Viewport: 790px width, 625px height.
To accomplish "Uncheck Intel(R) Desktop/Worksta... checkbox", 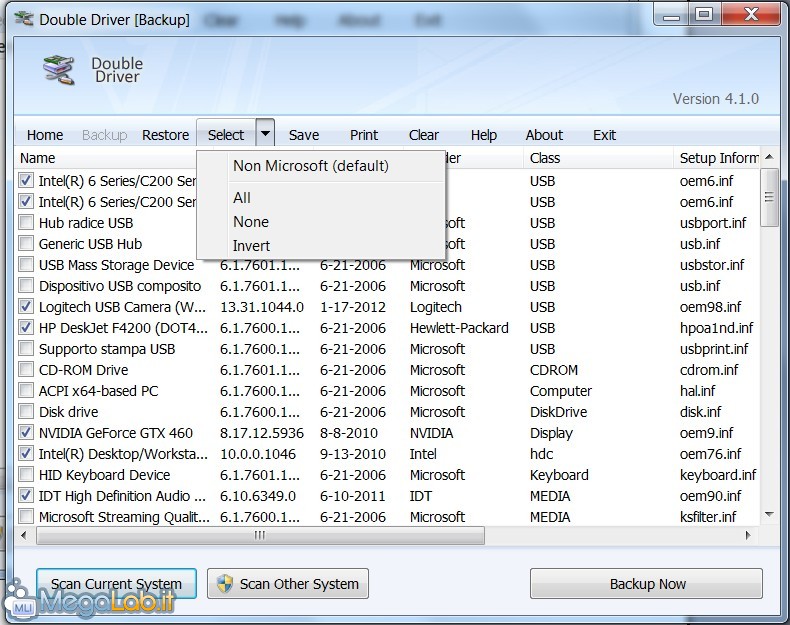I will click(x=26, y=453).
